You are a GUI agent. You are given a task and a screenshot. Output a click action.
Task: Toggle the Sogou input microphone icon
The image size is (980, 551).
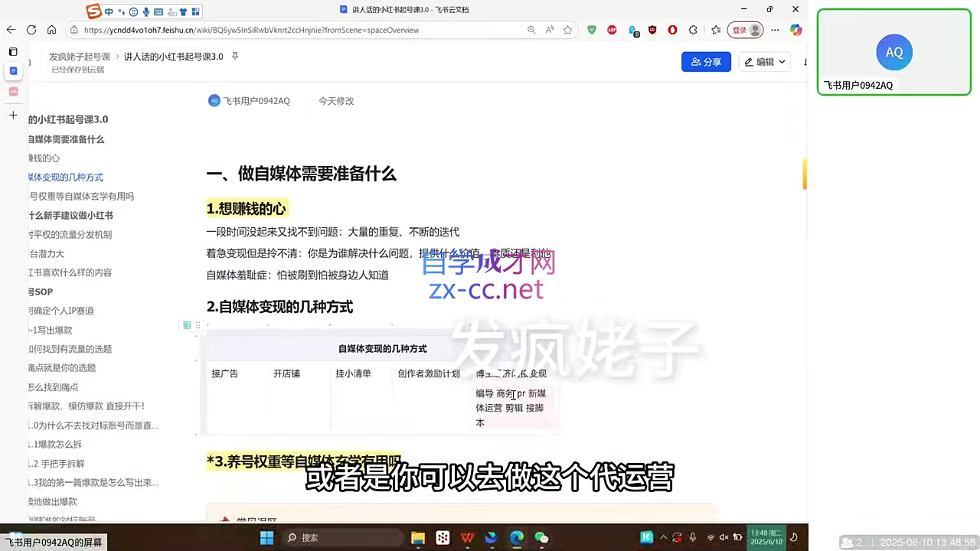[x=145, y=11]
